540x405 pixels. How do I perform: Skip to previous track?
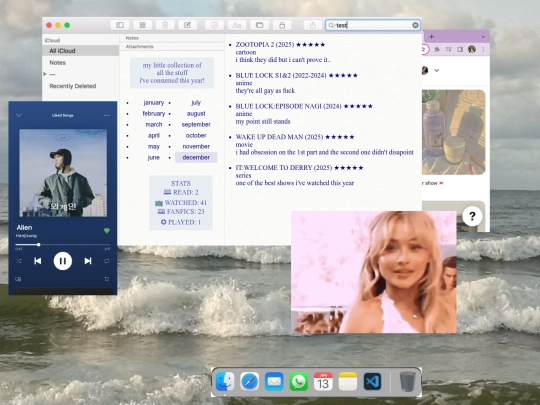point(38,261)
